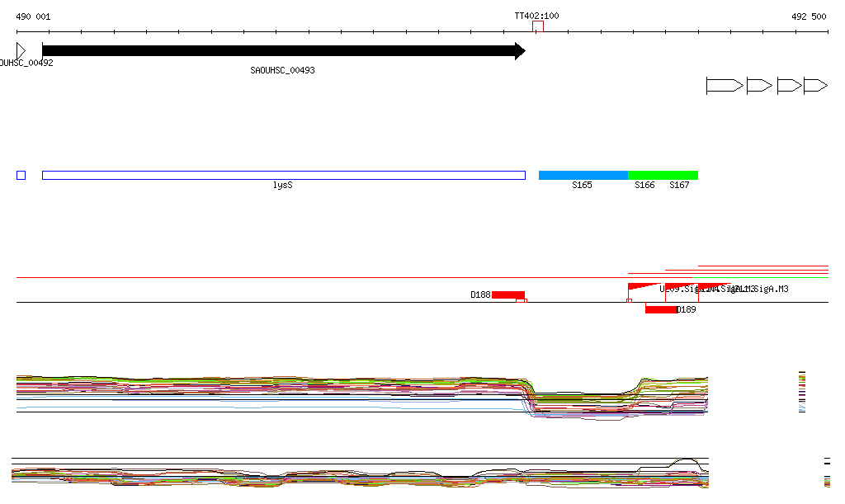Select the small white SAOUHSC_00492 arrow
This screenshot has height=504, width=845.
[x=21, y=51]
